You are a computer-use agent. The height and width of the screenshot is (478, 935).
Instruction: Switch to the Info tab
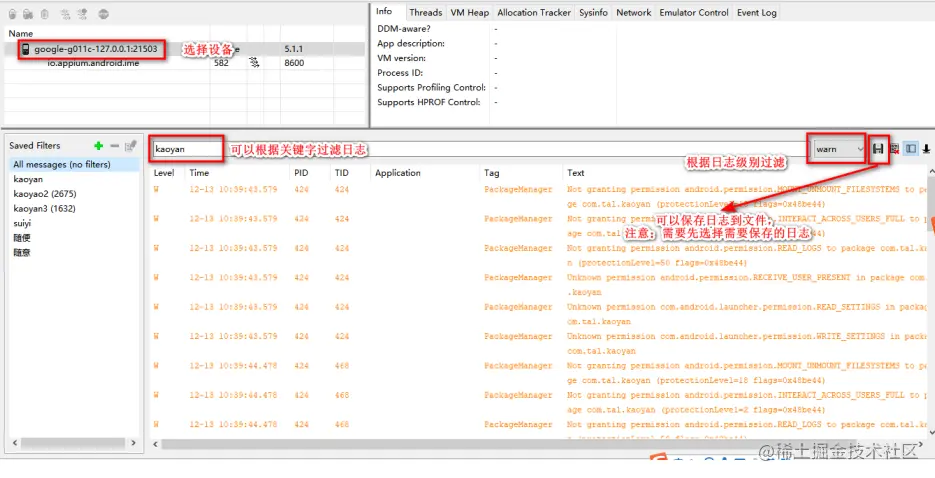(384, 11)
